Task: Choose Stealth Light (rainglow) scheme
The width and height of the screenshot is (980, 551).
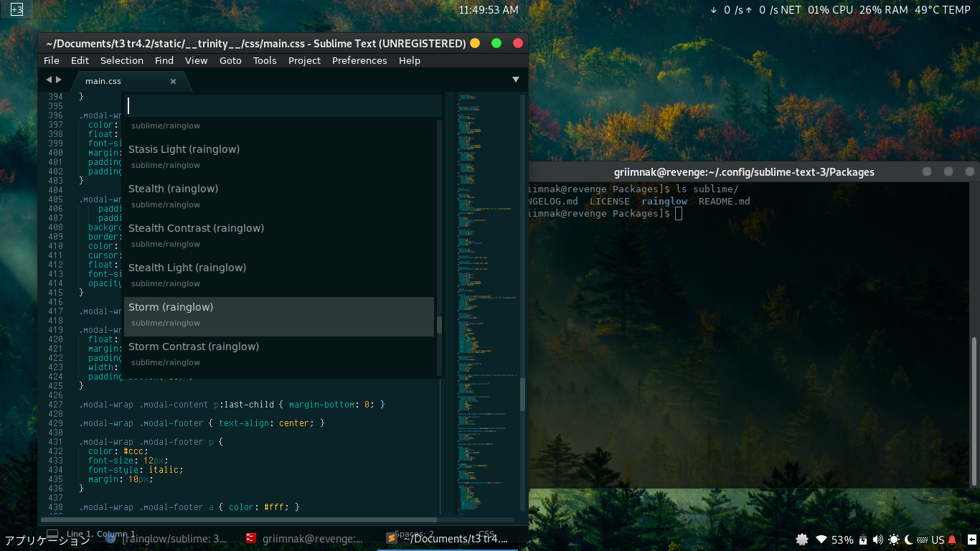Action: pos(279,275)
